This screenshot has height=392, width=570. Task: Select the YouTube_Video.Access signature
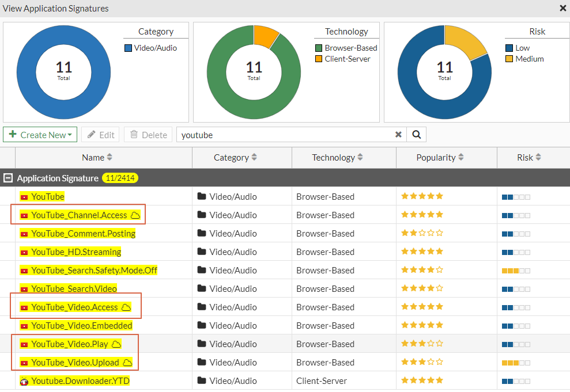(x=74, y=307)
